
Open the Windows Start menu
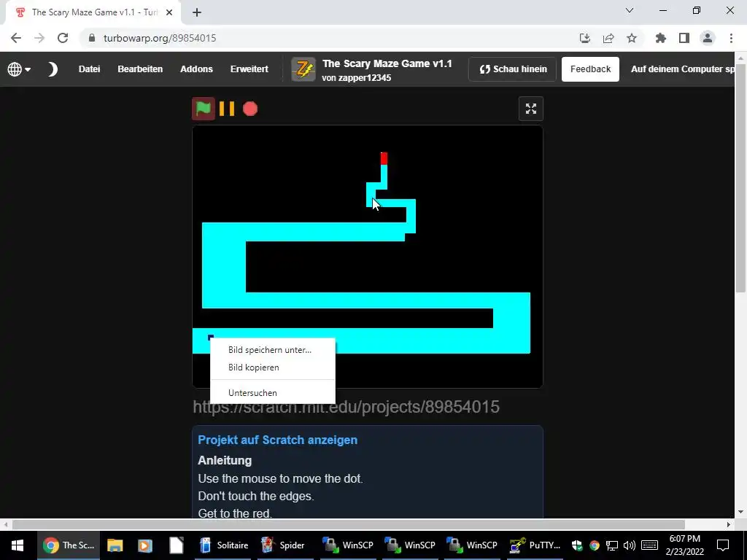pos(18,545)
